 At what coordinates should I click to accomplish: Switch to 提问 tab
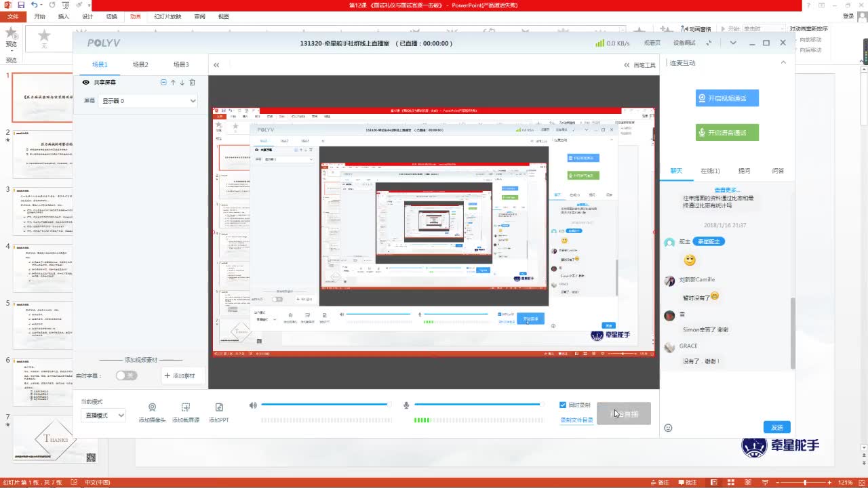tap(744, 171)
